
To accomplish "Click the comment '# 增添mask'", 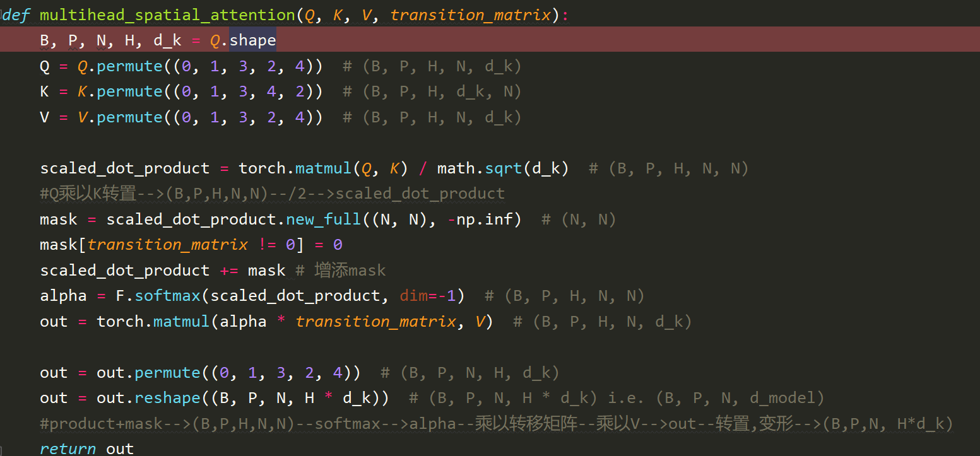I will click(x=341, y=271).
